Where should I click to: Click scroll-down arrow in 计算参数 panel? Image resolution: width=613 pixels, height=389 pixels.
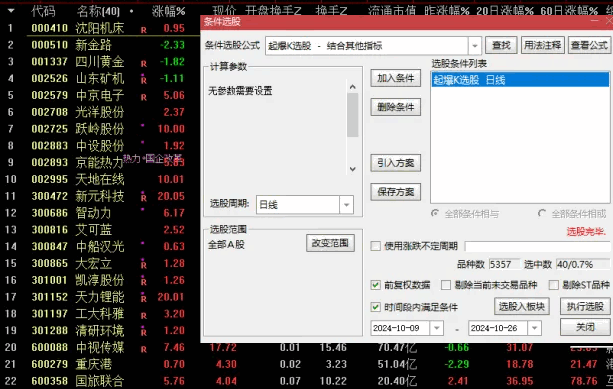353,169
